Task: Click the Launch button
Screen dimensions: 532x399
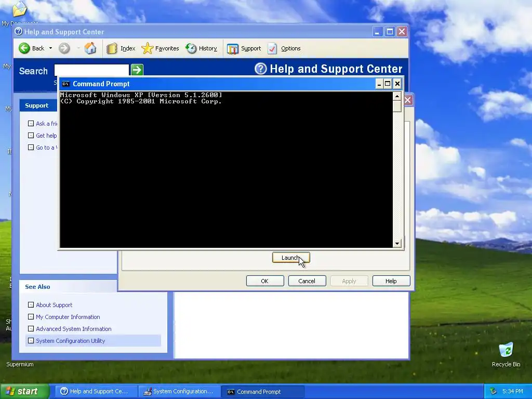Action: [x=291, y=258]
